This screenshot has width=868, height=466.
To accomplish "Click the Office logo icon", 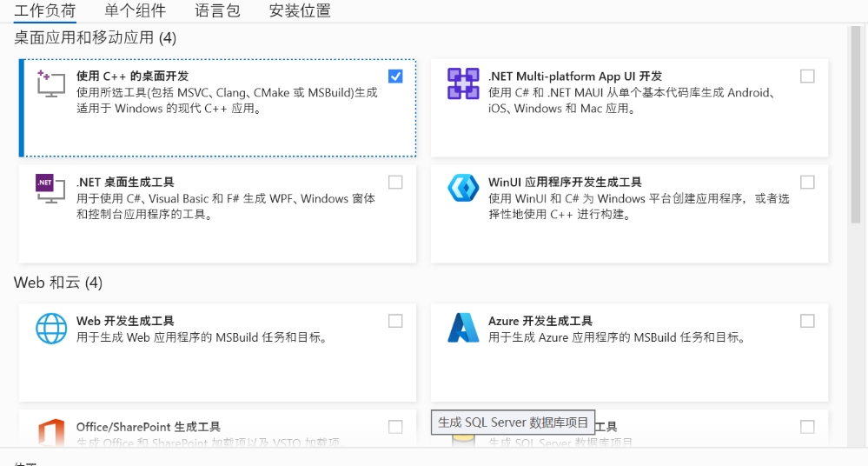I will pos(51,433).
